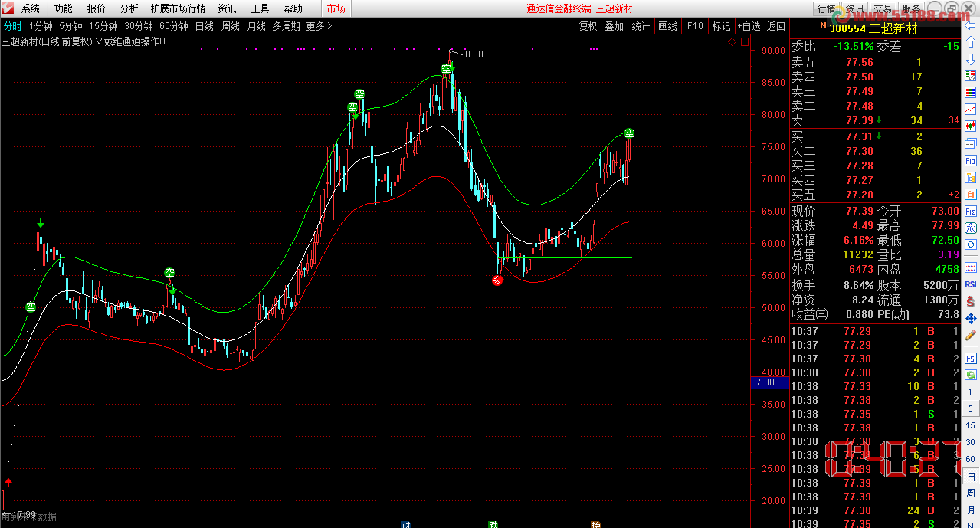Select the 日 daily shortcut in sidebar
This screenshot has height=528, width=980.
(x=971, y=476)
